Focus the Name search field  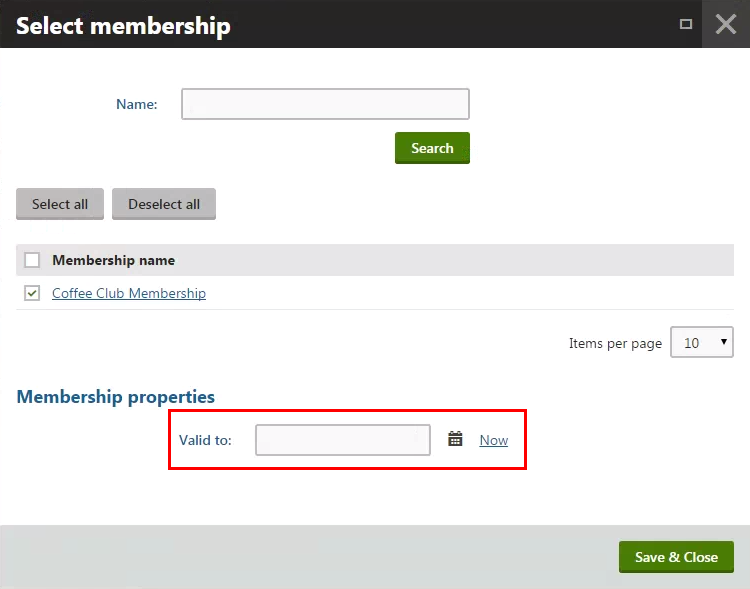coord(325,104)
